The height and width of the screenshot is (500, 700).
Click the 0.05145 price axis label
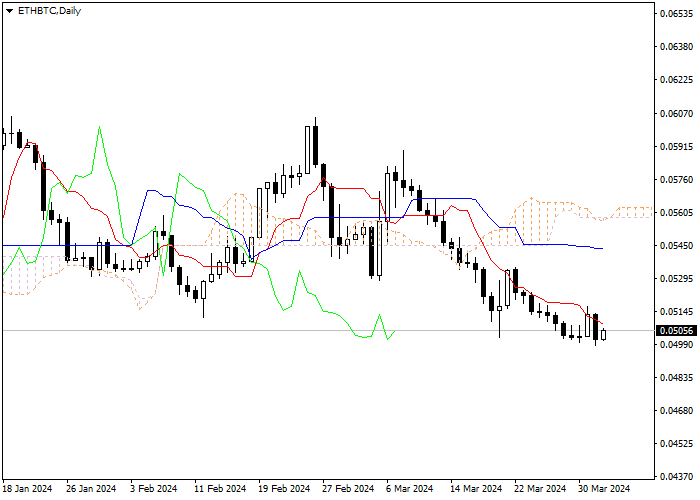pos(676,311)
